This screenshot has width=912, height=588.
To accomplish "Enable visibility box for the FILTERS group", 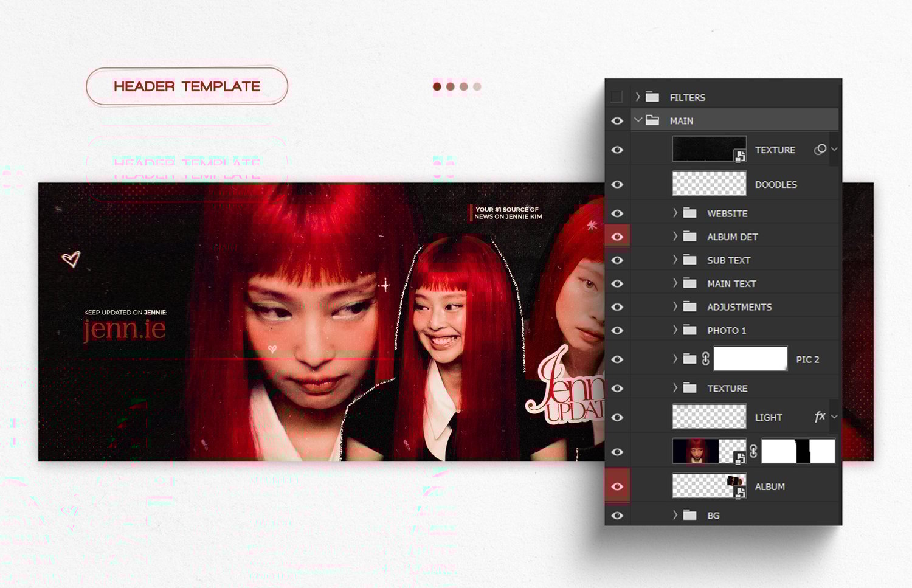I will [x=617, y=97].
